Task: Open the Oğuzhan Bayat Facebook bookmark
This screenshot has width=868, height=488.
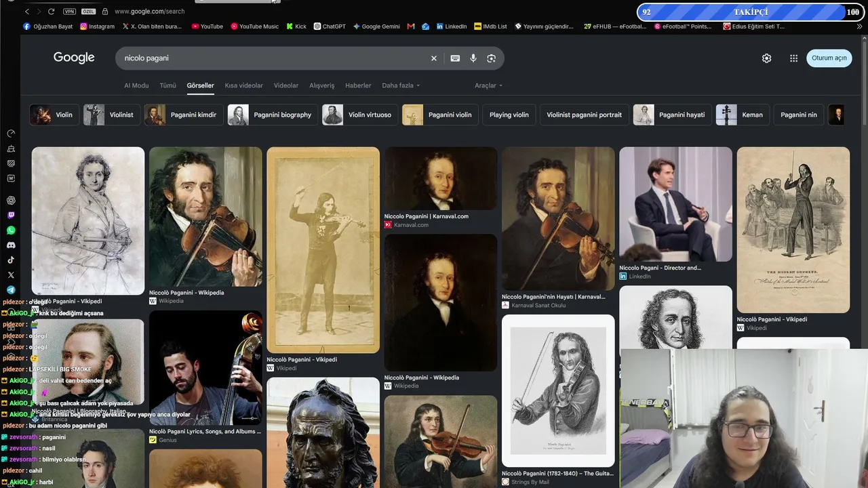Action: (x=48, y=26)
